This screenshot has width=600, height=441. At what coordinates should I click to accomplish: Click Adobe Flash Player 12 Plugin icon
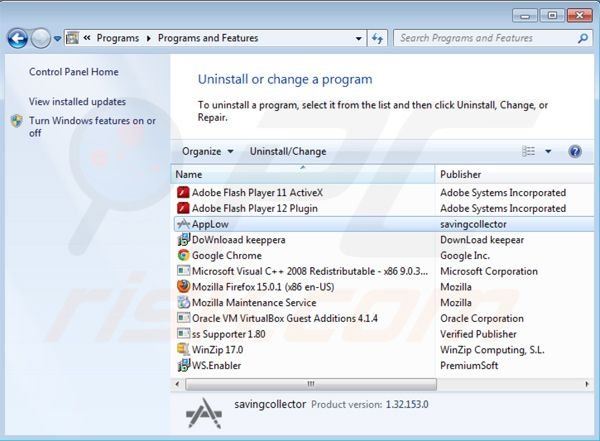(183, 208)
